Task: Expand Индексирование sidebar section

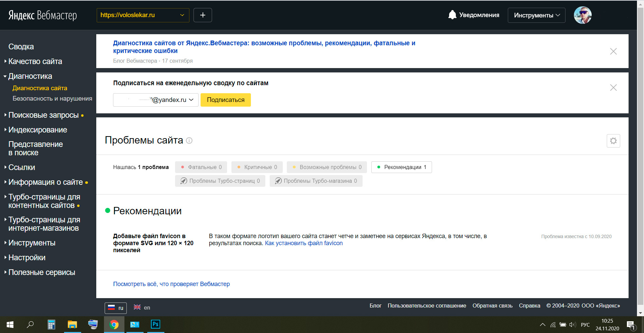Action: pos(38,130)
